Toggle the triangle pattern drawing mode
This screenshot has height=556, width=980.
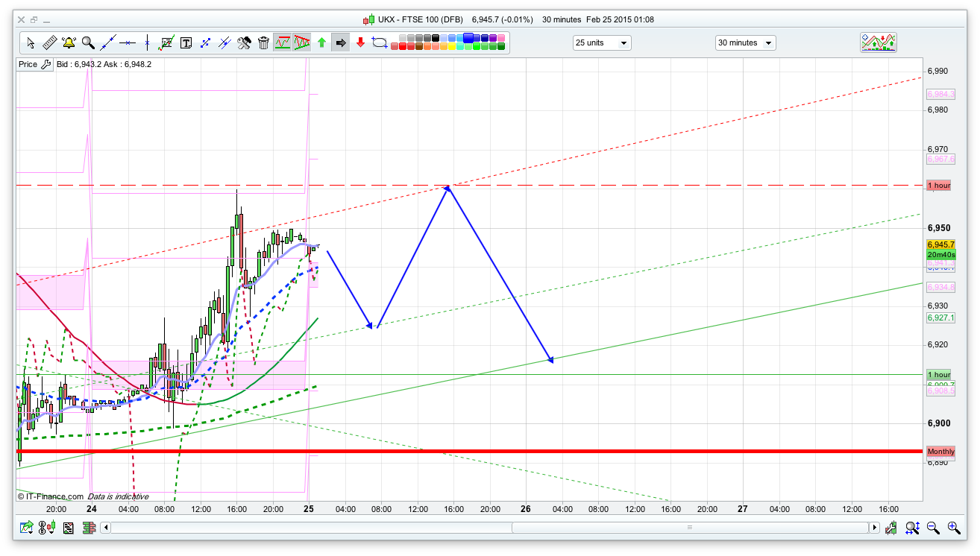pos(302,43)
